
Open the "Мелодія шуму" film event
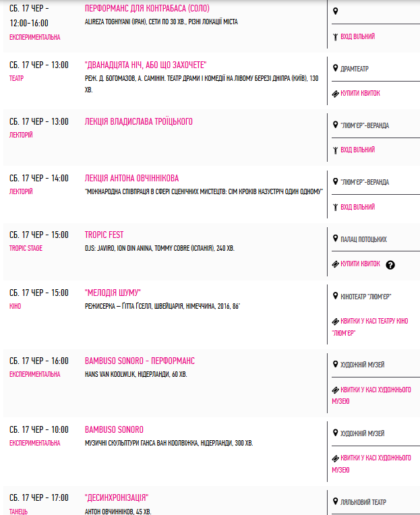pos(113,293)
